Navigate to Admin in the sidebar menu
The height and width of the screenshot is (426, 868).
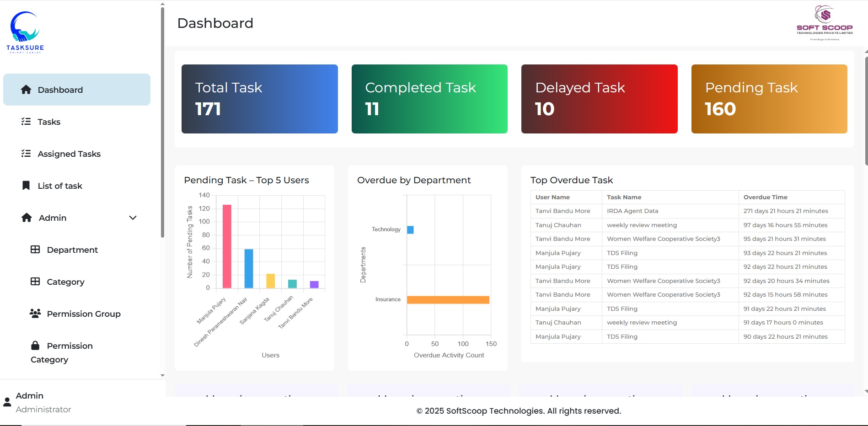point(52,218)
